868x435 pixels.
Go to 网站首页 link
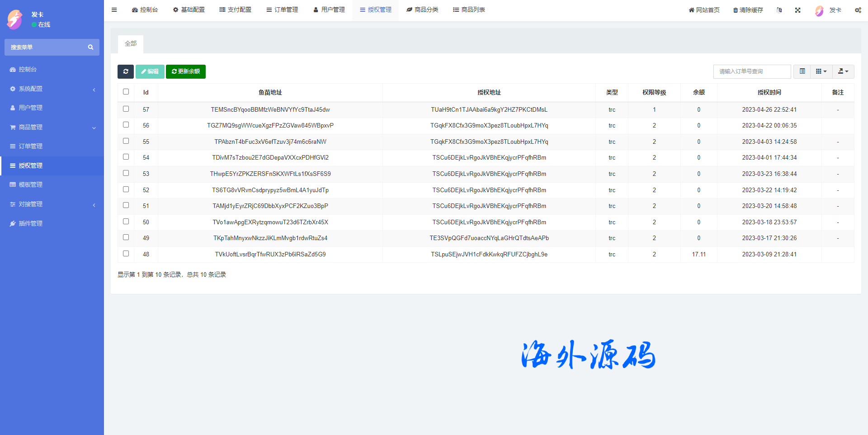[x=704, y=10]
